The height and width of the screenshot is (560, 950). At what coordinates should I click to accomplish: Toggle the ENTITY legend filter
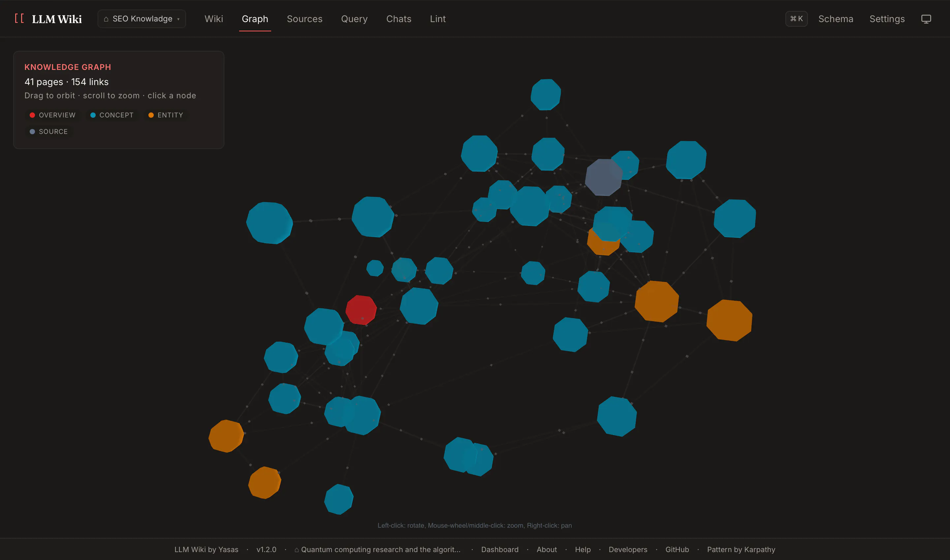pyautogui.click(x=166, y=115)
